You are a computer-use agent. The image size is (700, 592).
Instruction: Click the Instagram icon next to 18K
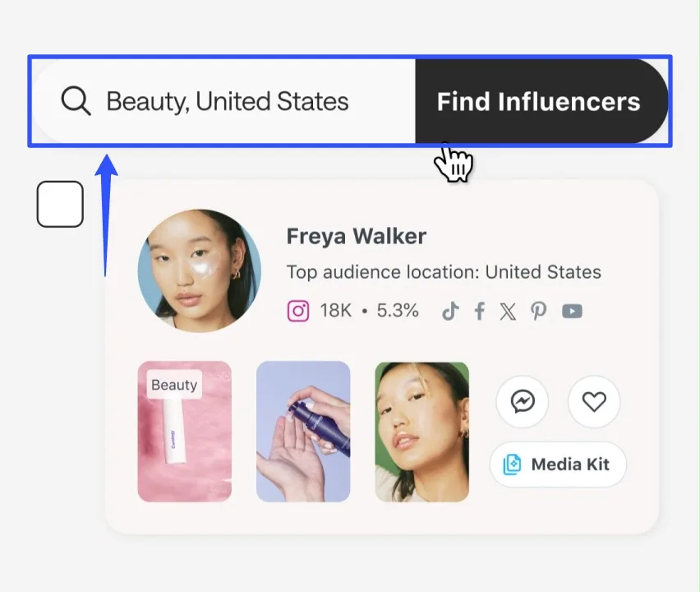298,311
